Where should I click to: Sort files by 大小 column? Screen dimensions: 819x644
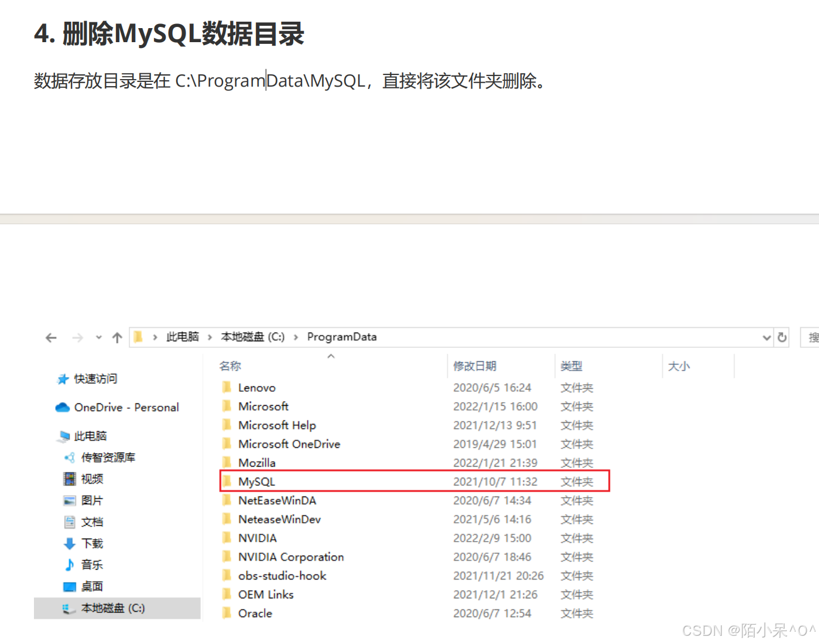click(679, 366)
